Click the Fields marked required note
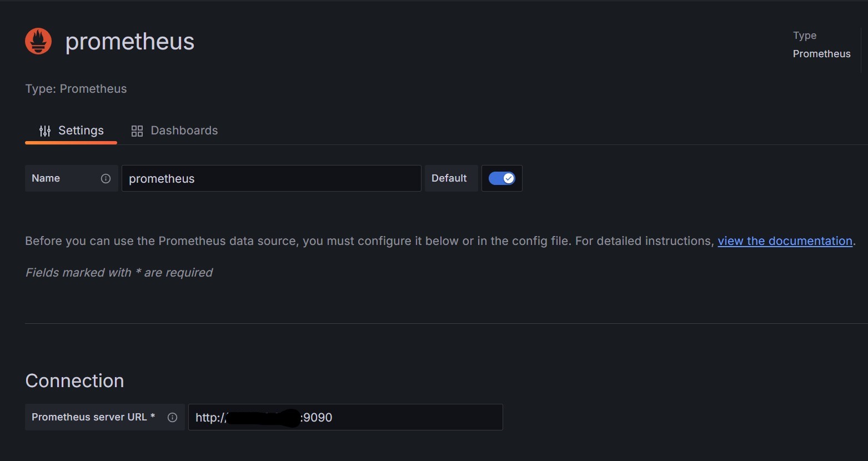This screenshot has width=868, height=461. [119, 273]
